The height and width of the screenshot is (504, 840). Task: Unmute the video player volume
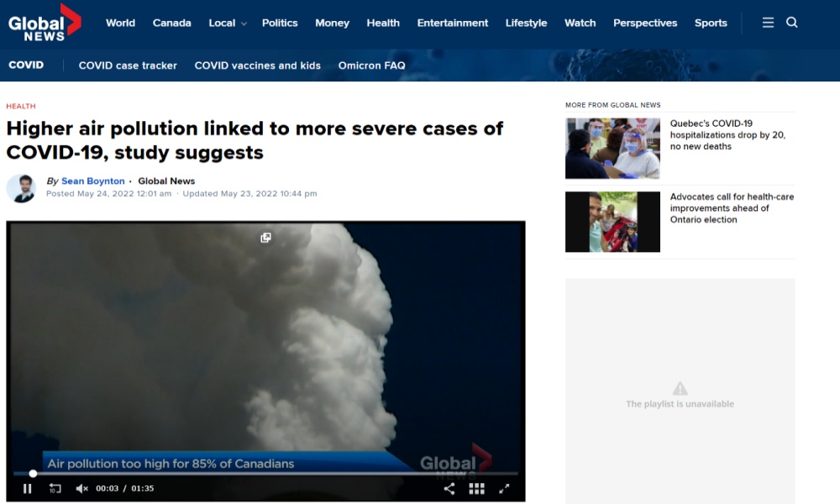click(x=82, y=489)
